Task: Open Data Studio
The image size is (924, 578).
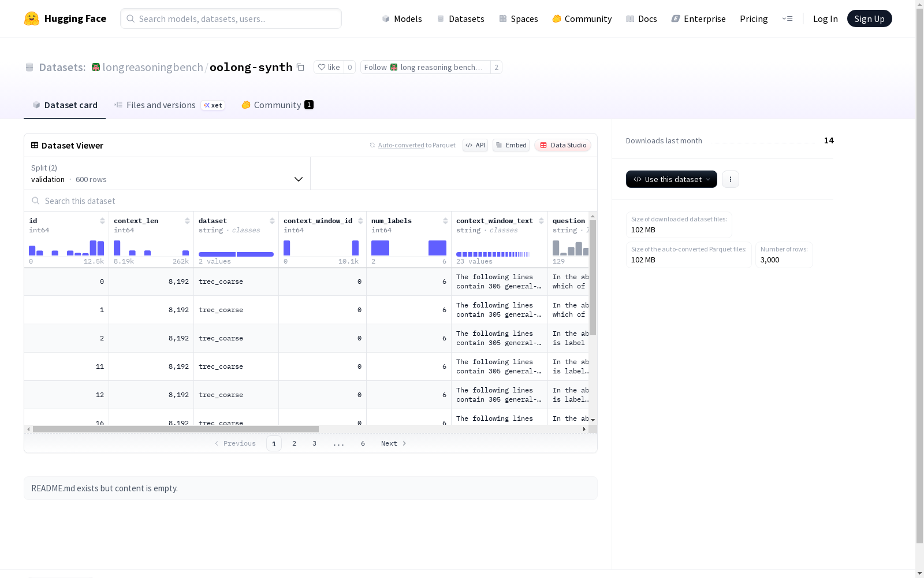Action: (562, 145)
